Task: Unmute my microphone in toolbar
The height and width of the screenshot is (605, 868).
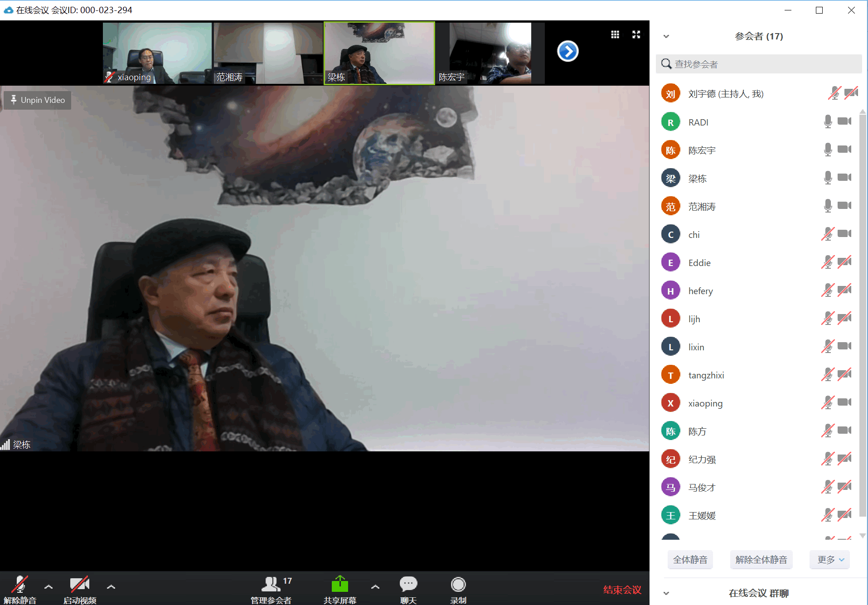Action: click(x=20, y=585)
